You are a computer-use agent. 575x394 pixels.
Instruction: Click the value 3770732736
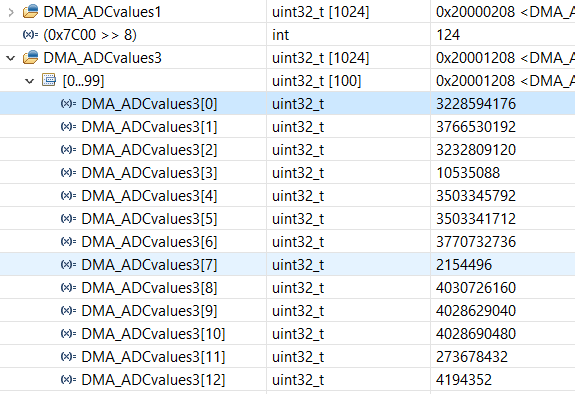(476, 242)
